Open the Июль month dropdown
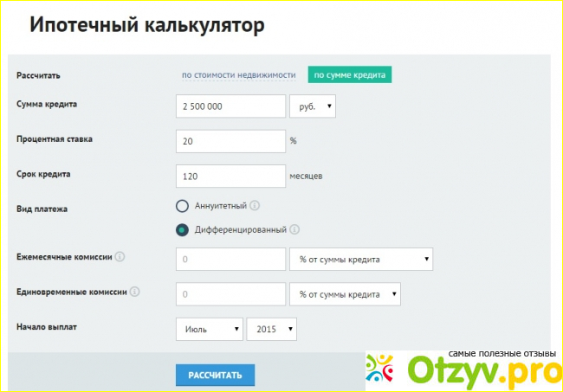563x392 pixels. (209, 330)
